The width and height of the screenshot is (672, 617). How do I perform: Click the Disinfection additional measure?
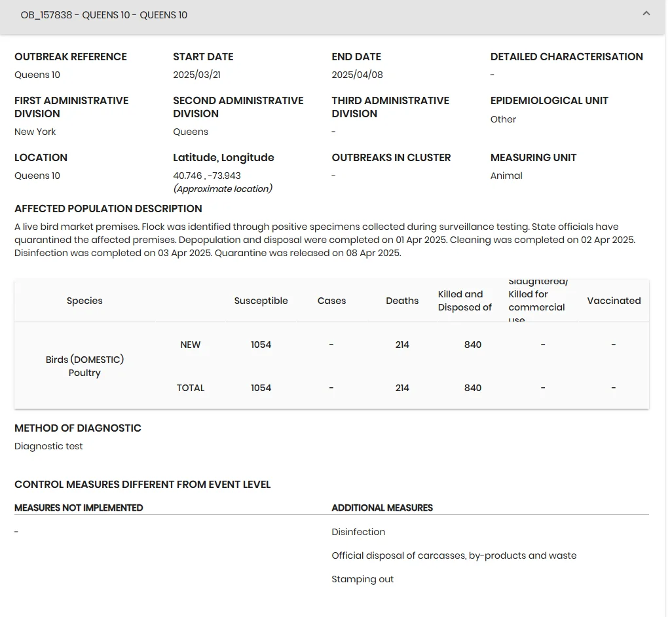coord(358,532)
